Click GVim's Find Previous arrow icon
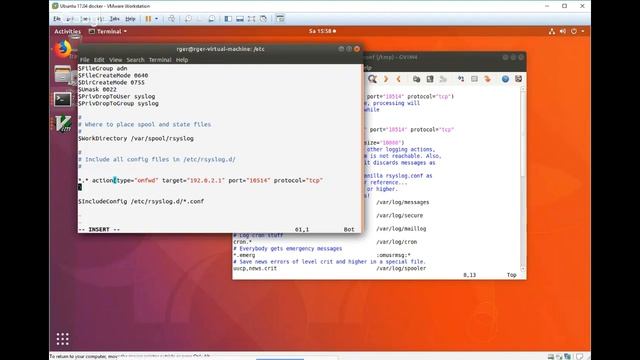 pos(399,79)
